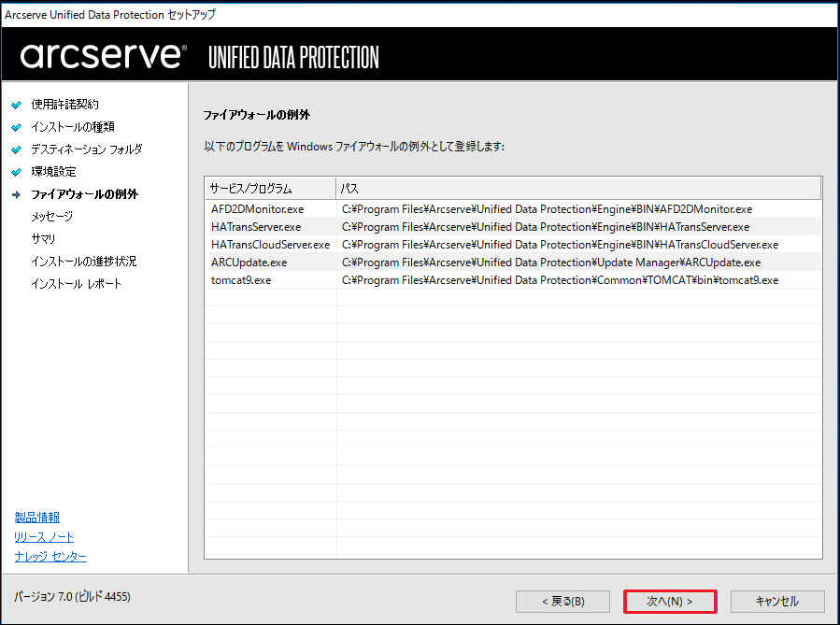Screen dimensions: 840x625
Task: Select the current ファイアウォールの例外 sidebar step
Action: 85,194
